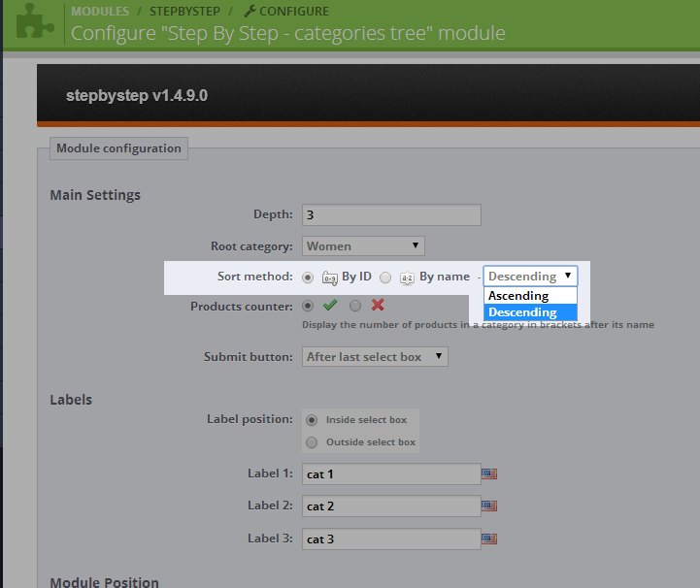Click the red X for Products counter

pos(378,306)
